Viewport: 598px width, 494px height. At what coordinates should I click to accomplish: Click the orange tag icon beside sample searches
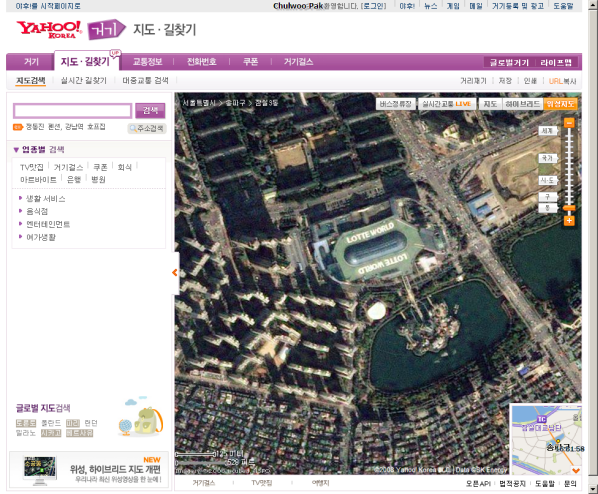click(x=18, y=127)
